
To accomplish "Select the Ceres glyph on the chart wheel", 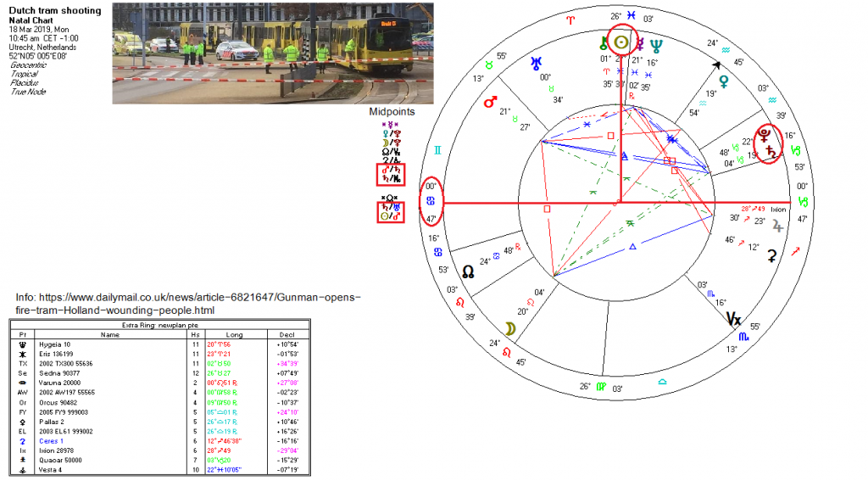I will [771, 254].
